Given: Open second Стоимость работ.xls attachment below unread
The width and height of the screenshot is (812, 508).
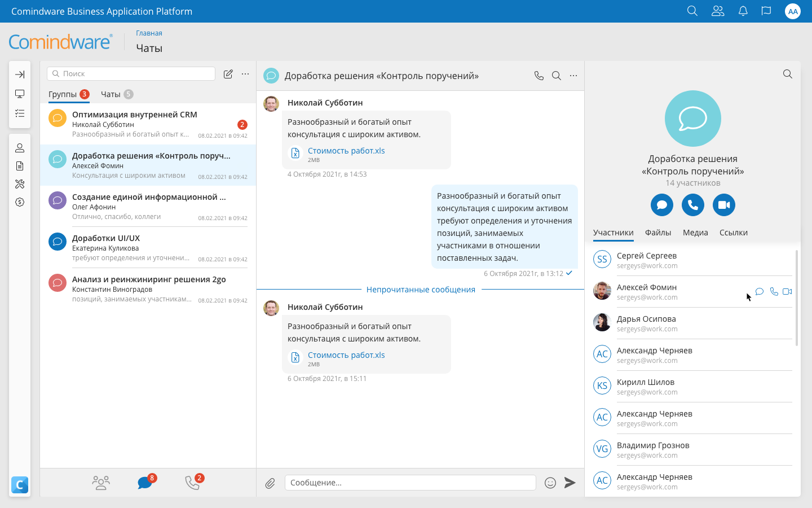Looking at the screenshot, I should click(346, 355).
